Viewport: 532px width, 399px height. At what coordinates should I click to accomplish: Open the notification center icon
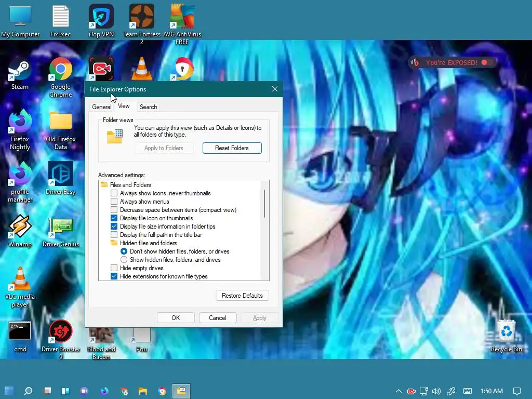tap(517, 391)
